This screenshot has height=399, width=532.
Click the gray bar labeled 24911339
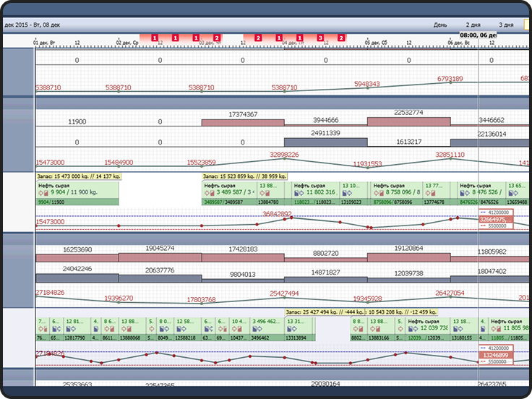coord(325,141)
